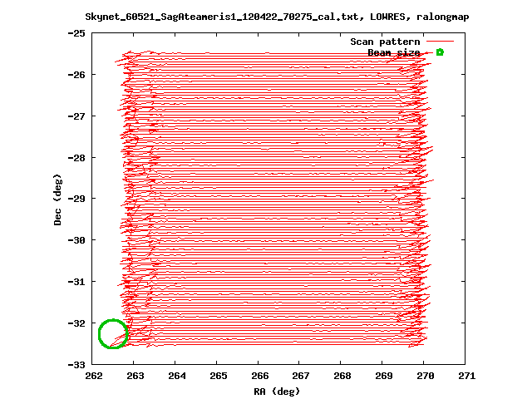Image resolution: width=532 pixels, height=399 pixels.
Task: Click the x-axis tick label 270
Action: pos(426,376)
